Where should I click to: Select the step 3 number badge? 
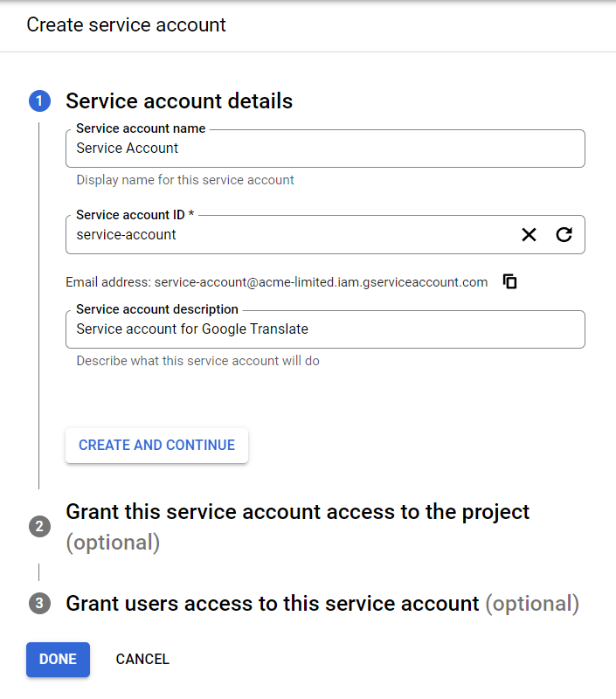[39, 603]
